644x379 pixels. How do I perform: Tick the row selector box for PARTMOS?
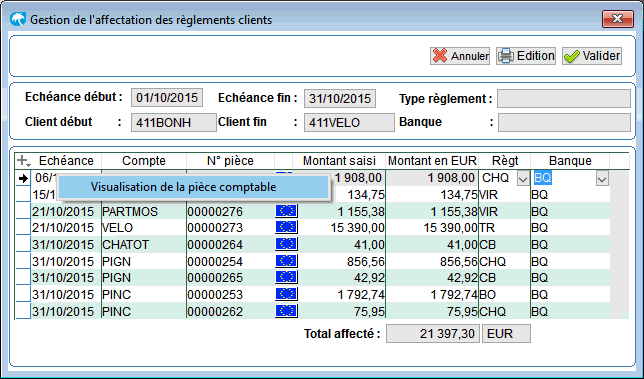click(23, 211)
